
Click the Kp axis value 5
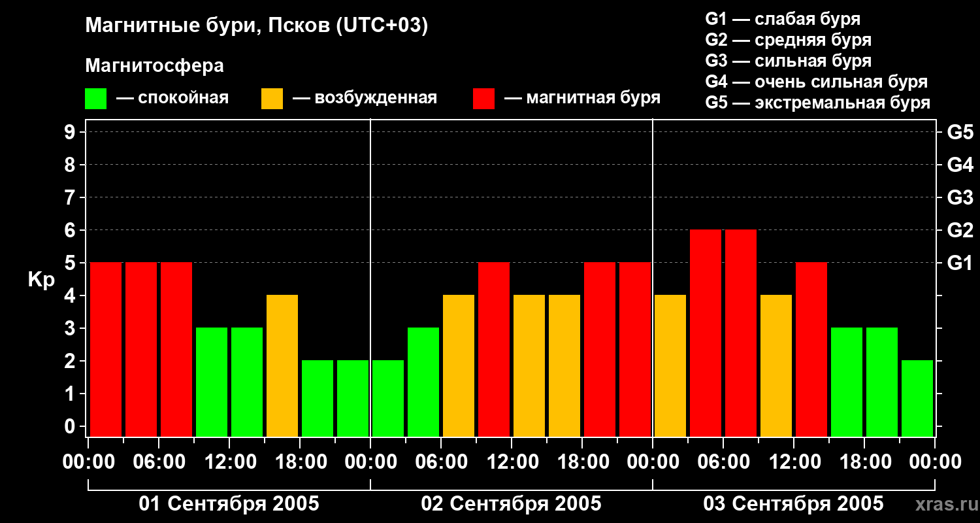[71, 263]
